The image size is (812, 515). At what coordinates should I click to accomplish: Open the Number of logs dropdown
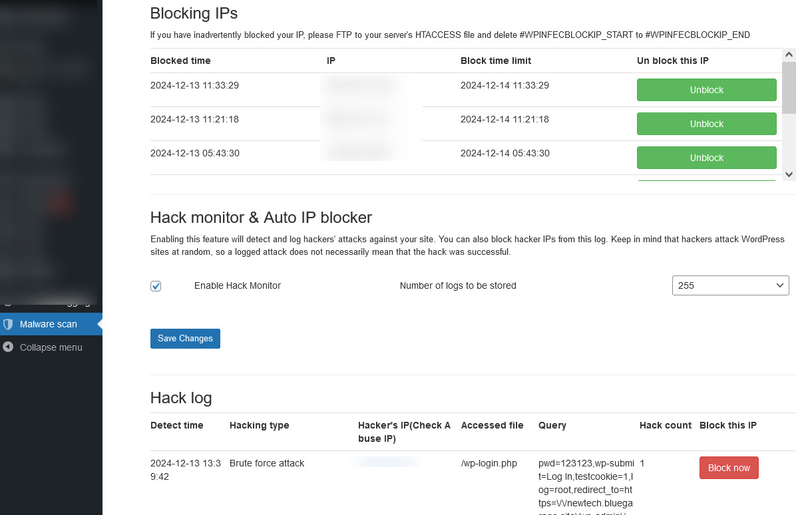[730, 285]
